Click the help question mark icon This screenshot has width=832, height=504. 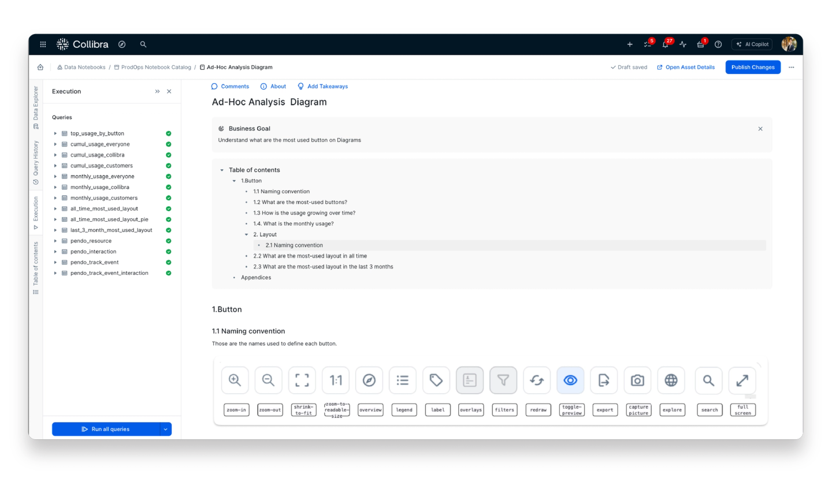tap(718, 44)
